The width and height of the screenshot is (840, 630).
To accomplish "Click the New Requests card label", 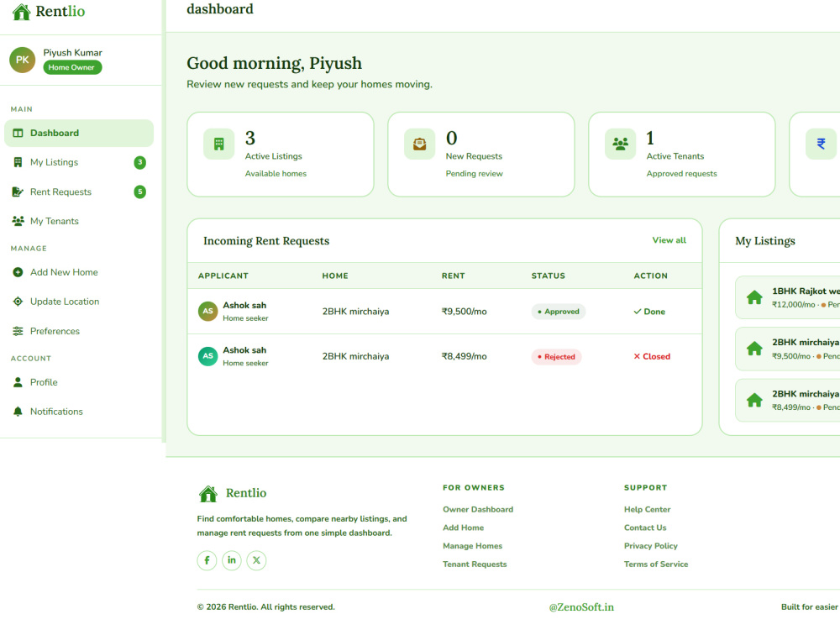I will 474,156.
